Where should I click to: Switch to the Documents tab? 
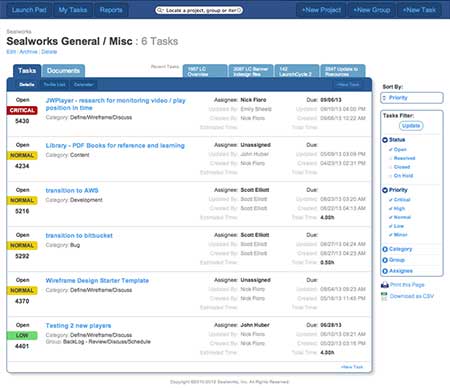(63, 71)
